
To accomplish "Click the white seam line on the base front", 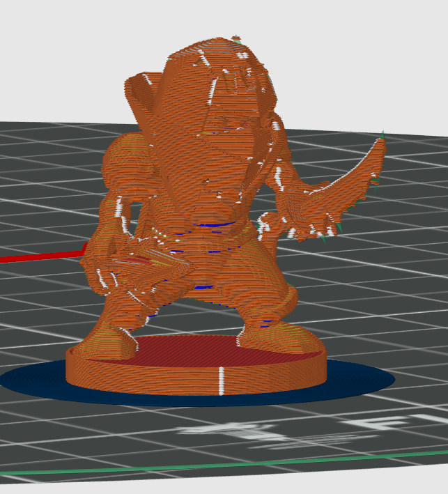I will point(221,380).
